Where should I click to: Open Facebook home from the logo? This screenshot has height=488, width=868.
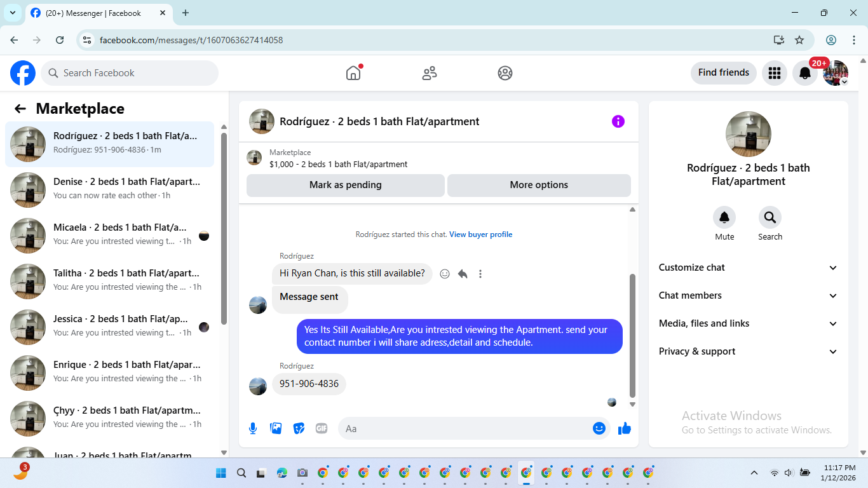23,73
